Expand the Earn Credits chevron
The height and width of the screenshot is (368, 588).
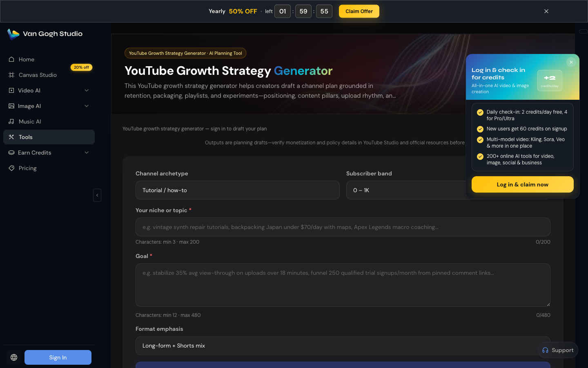click(x=87, y=153)
